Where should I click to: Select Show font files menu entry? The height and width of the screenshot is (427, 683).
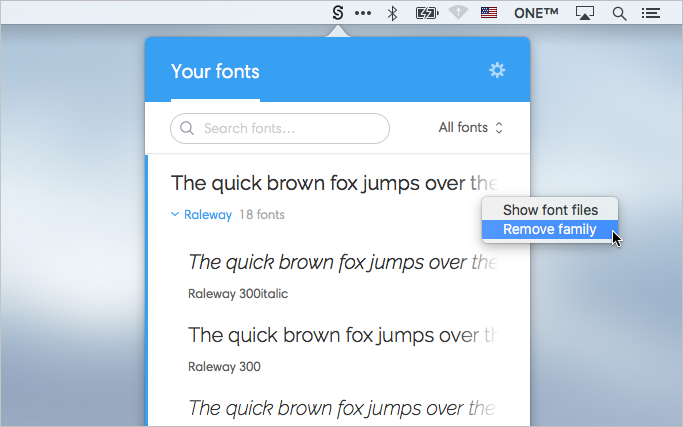pyautogui.click(x=550, y=210)
